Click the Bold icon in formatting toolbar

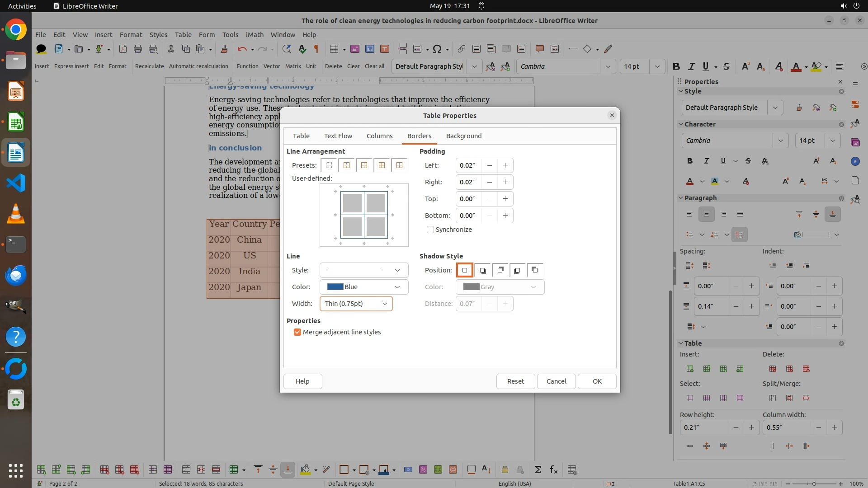coord(676,66)
